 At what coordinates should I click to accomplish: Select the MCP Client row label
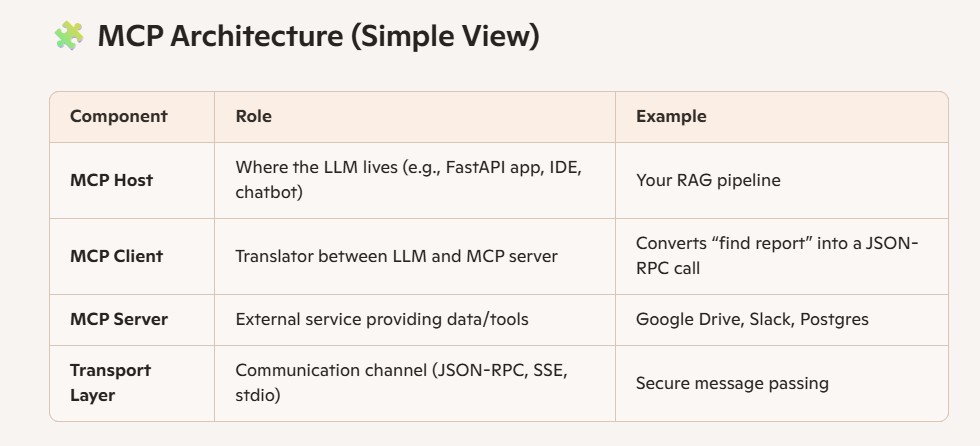point(116,256)
